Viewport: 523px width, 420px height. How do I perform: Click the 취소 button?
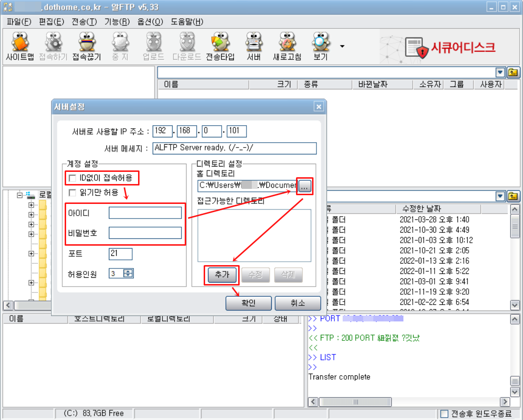tap(298, 303)
